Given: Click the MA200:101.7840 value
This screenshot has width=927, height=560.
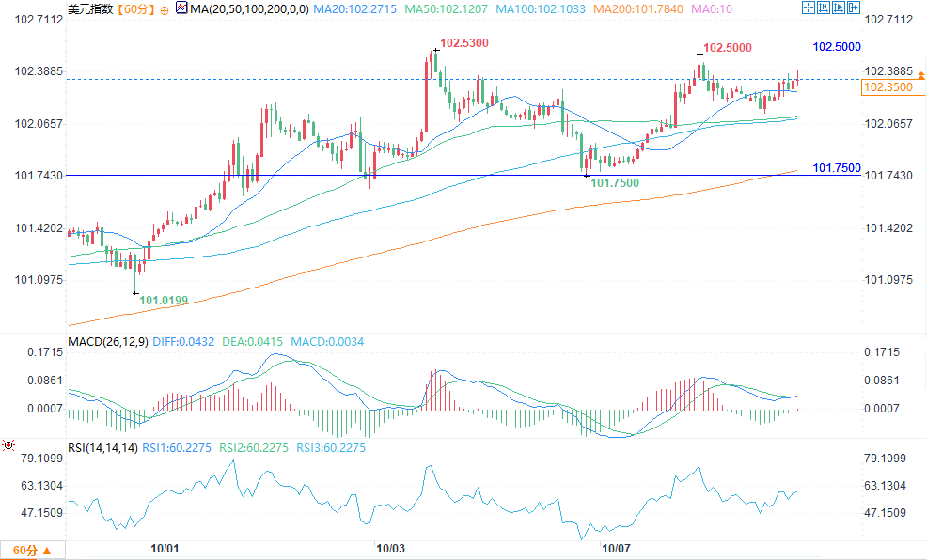Looking at the screenshot, I should tap(638, 8).
